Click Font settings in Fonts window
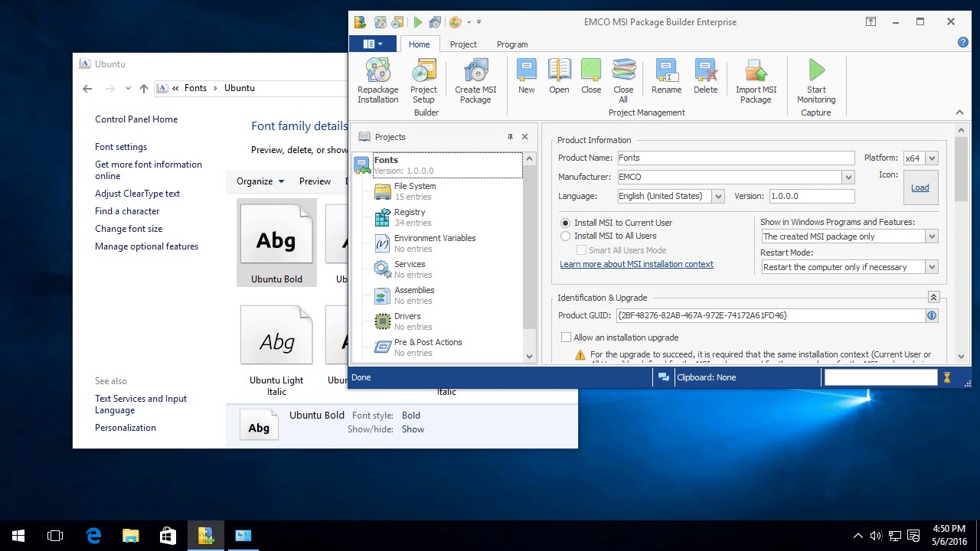 (x=121, y=147)
